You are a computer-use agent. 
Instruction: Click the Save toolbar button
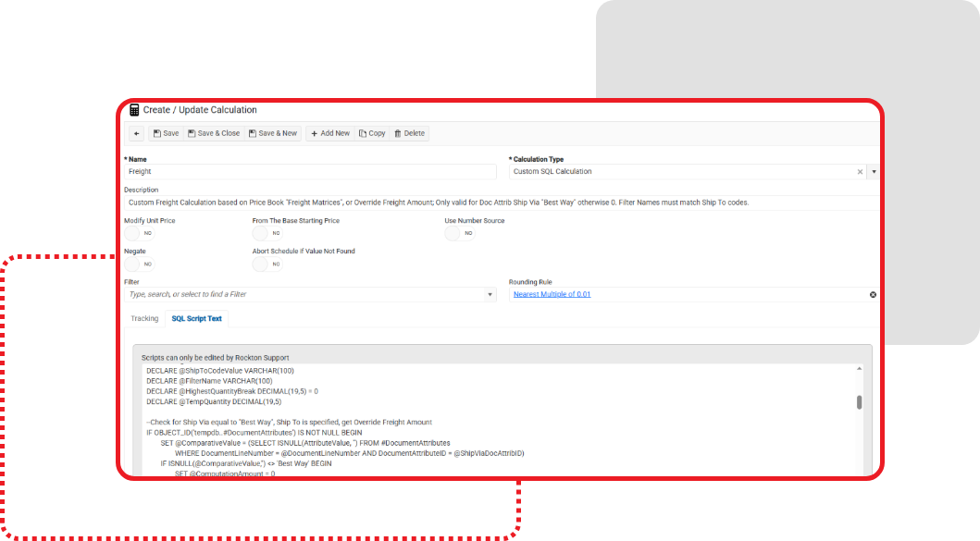[x=166, y=133]
